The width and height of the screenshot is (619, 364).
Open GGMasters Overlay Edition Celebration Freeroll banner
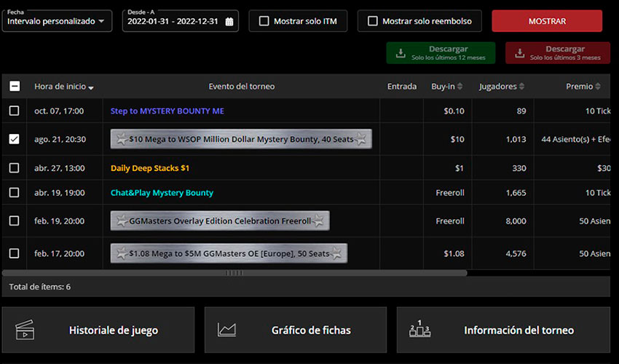(220, 221)
